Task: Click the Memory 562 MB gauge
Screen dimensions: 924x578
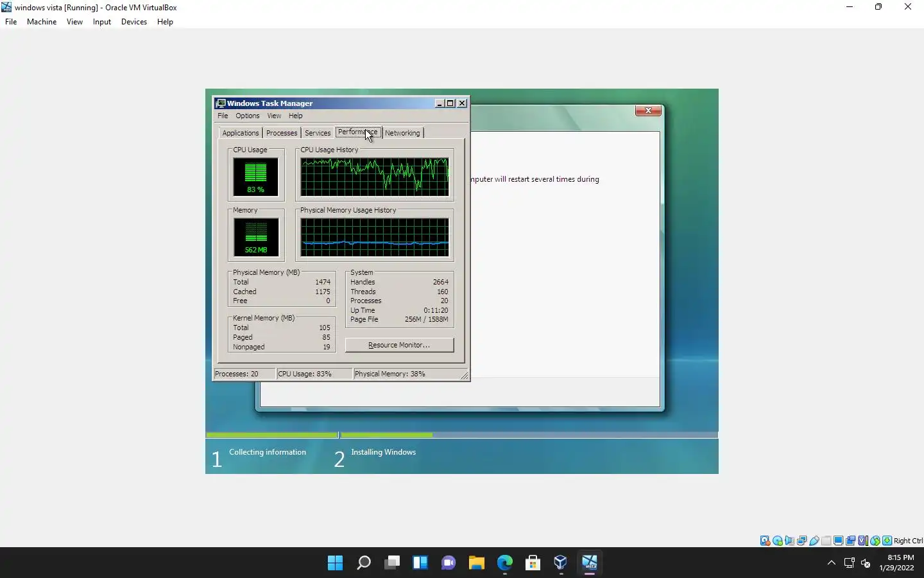Action: tap(255, 237)
